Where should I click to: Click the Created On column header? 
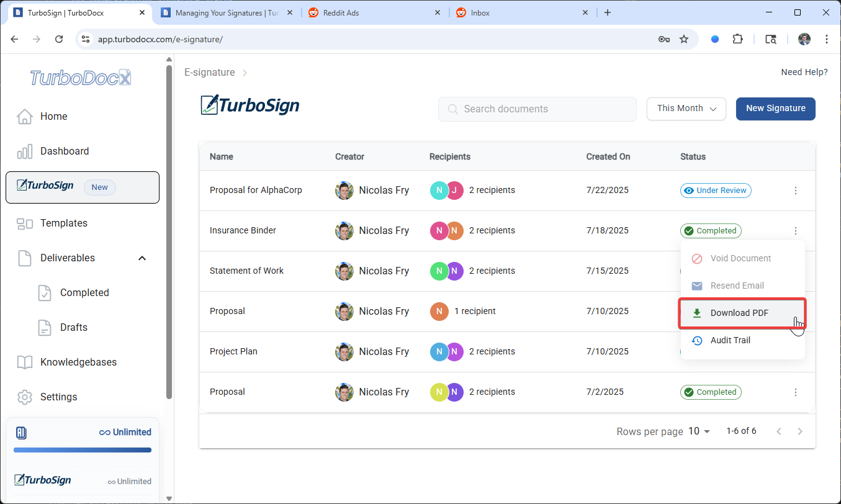(608, 157)
